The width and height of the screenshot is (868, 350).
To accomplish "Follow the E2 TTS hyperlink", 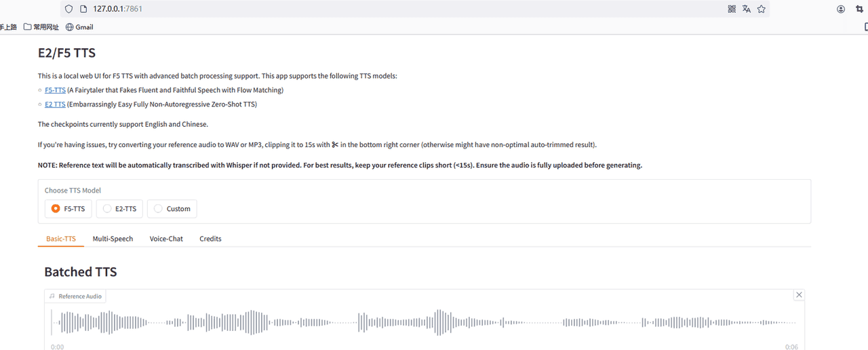I will (x=55, y=104).
